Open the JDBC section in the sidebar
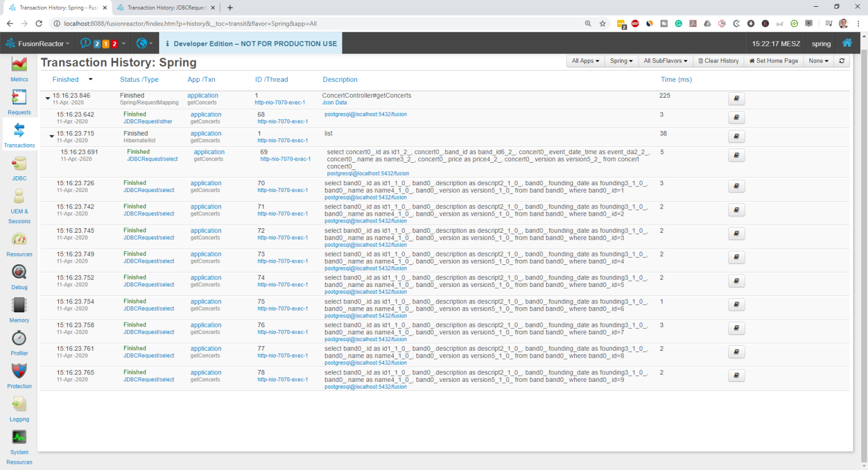Viewport: 868px width, 470px height. click(x=19, y=168)
